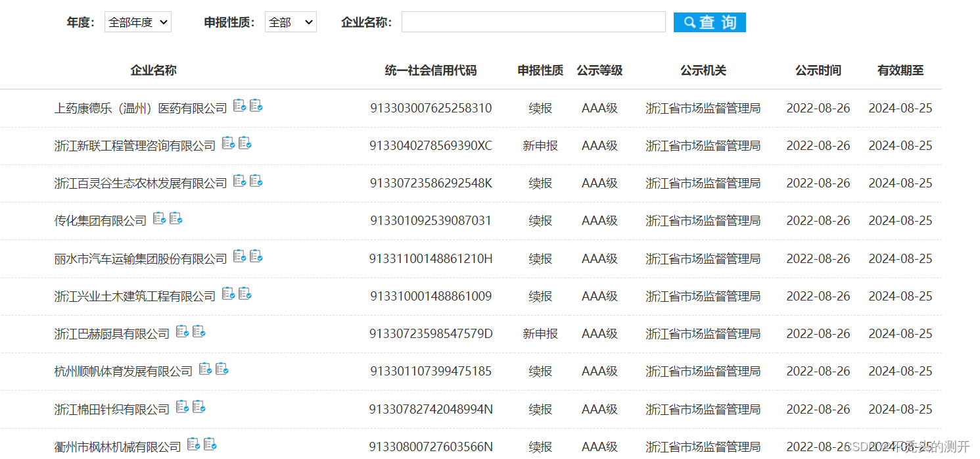Open second clipboard icon for 衢州市枫林机械有限公司
This screenshot has width=980, height=459.
(x=210, y=444)
